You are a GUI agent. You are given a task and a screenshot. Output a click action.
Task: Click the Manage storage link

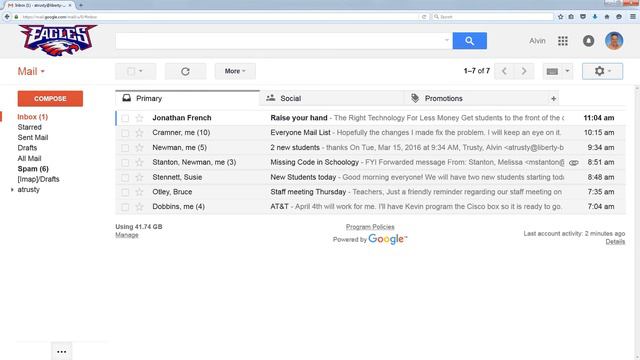pyautogui.click(x=127, y=235)
